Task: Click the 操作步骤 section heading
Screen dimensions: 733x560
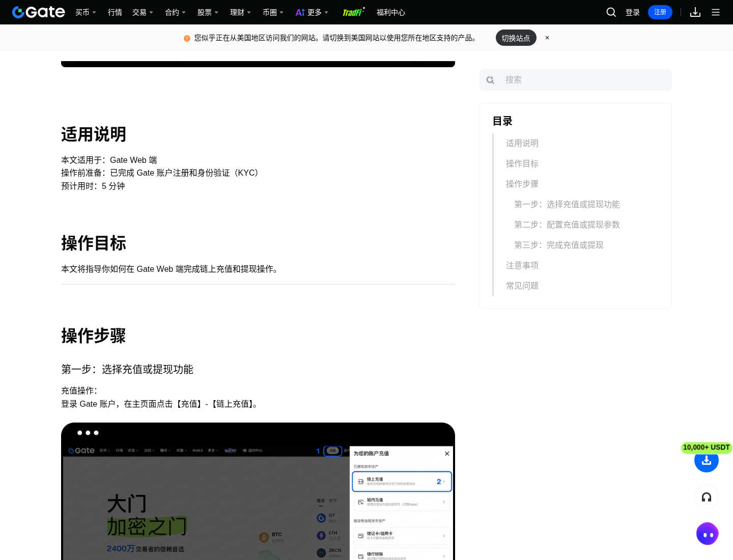Action: pyautogui.click(x=94, y=336)
